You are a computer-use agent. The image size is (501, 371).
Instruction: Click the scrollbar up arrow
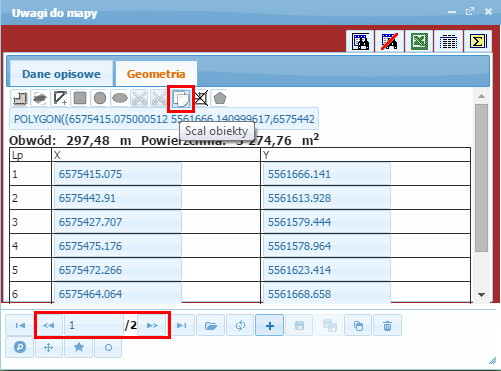pos(481,96)
